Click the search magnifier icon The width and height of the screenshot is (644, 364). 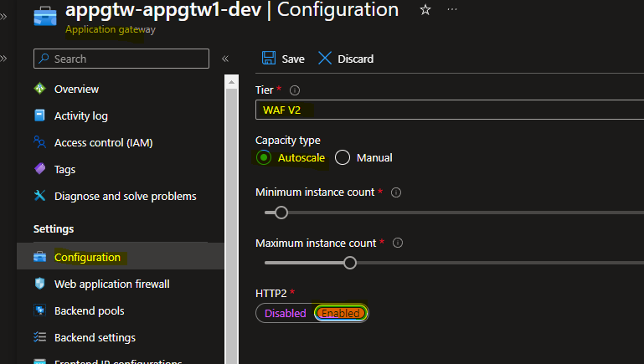point(44,59)
